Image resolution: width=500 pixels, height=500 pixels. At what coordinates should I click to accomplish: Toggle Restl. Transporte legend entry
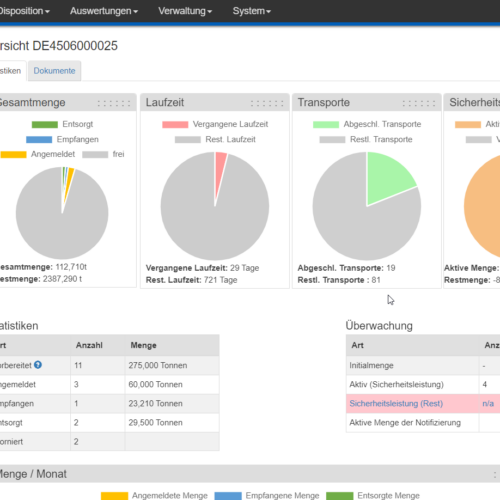tap(366, 139)
